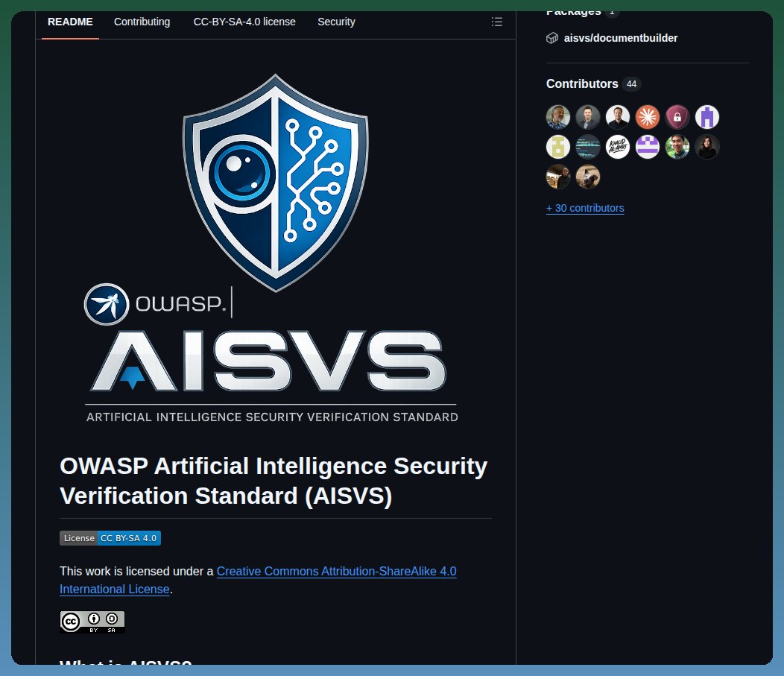The height and width of the screenshot is (676, 784).
Task: Click the package cube icon beside aisvs/documentbuilder
Action: click(x=552, y=38)
